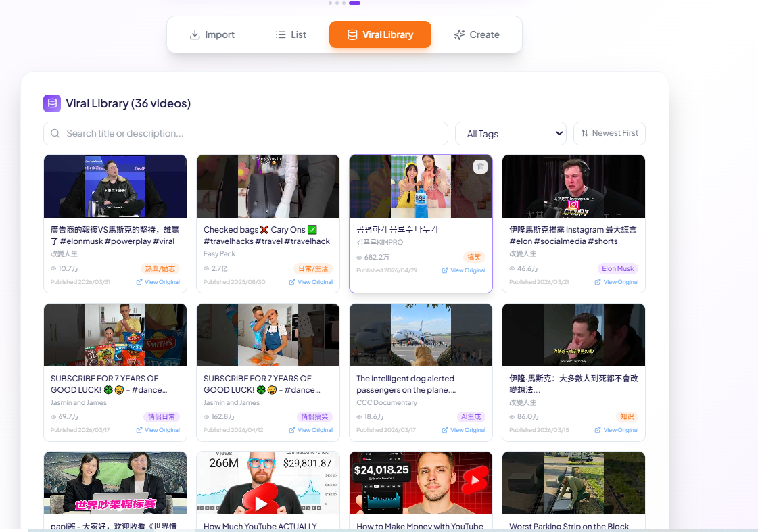Screen dimensions: 758x532
Task: Switch to the List tab
Action: (291, 34)
